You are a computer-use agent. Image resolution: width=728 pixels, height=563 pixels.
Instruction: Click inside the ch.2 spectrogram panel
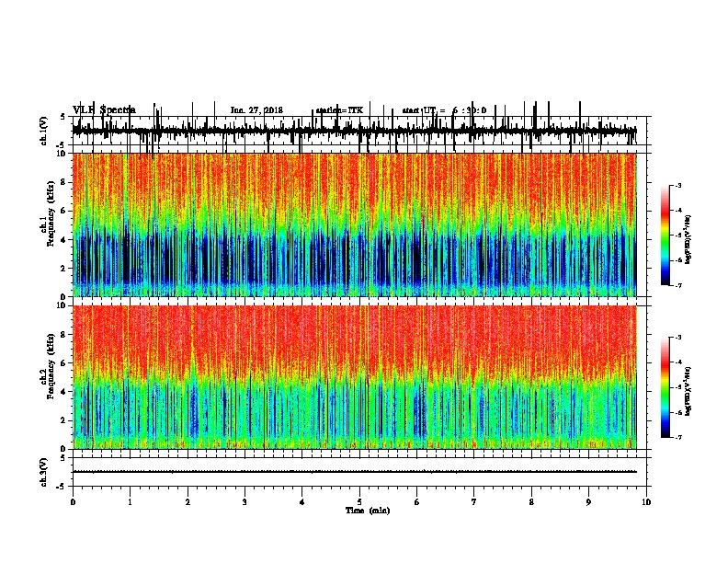(354, 377)
